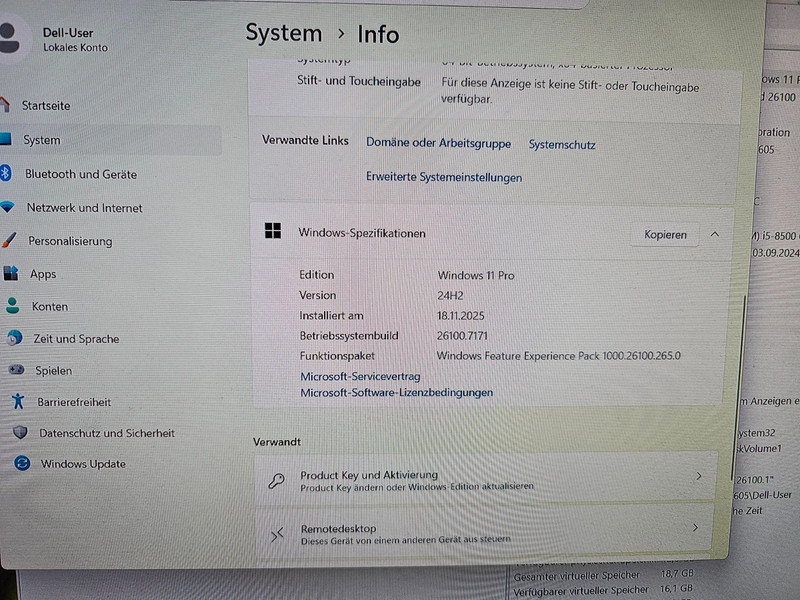Open Apps via its sidebar icon
The image size is (800, 600).
pos(11,273)
